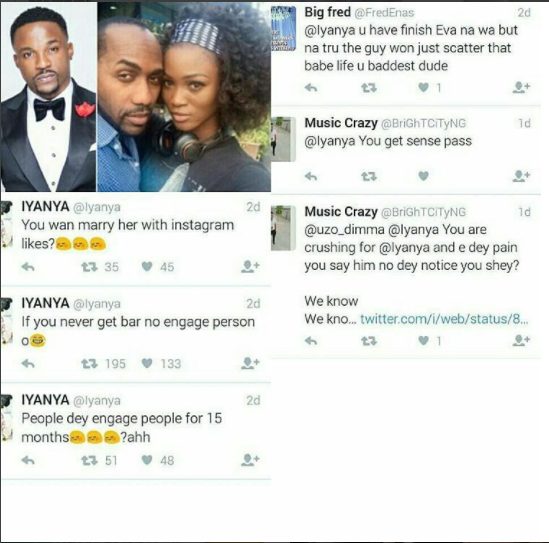The height and width of the screenshot is (543, 549).
Task: Reply to the 'People dey engage people' tweet
Action: (x=28, y=460)
